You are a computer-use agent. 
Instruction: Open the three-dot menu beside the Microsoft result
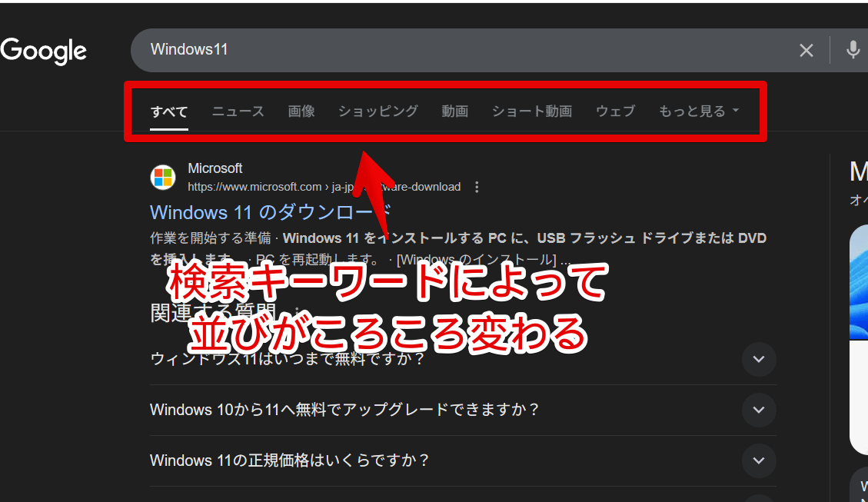click(477, 187)
